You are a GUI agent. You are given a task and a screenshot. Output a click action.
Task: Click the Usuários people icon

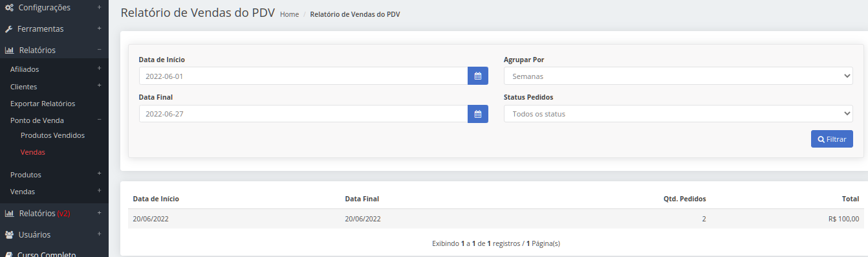click(x=10, y=234)
